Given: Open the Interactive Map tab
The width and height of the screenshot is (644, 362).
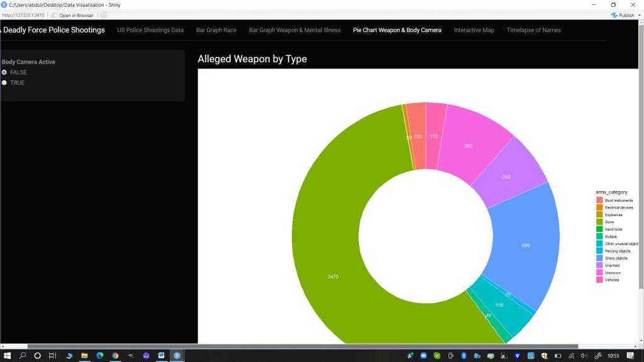Looking at the screenshot, I should pyautogui.click(x=474, y=30).
